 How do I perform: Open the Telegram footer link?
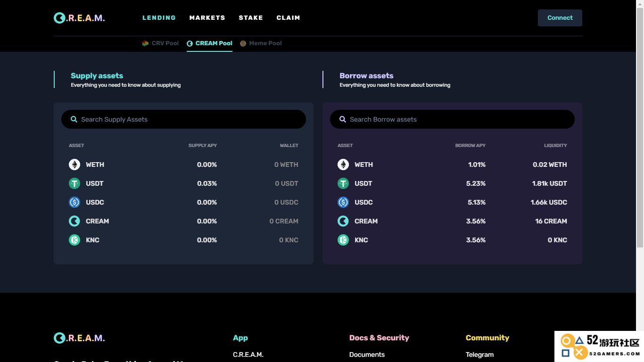479,354
